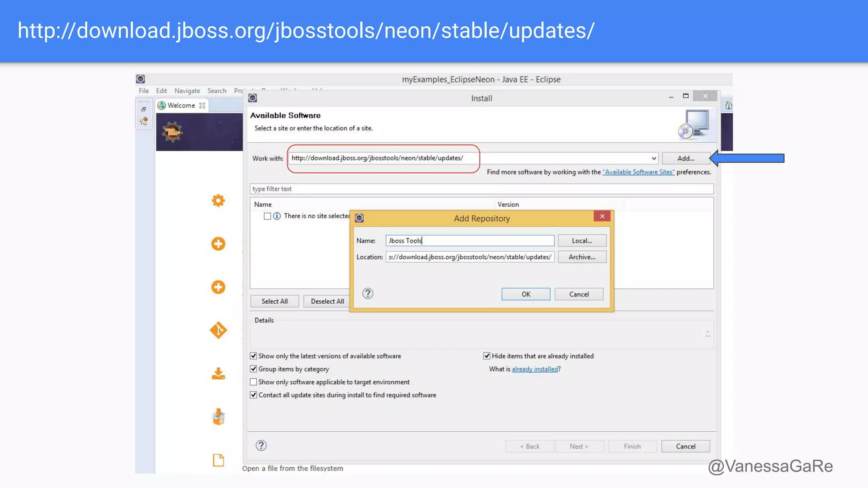Click the orange Git diamond icon
The image size is (868, 488).
pos(218,330)
